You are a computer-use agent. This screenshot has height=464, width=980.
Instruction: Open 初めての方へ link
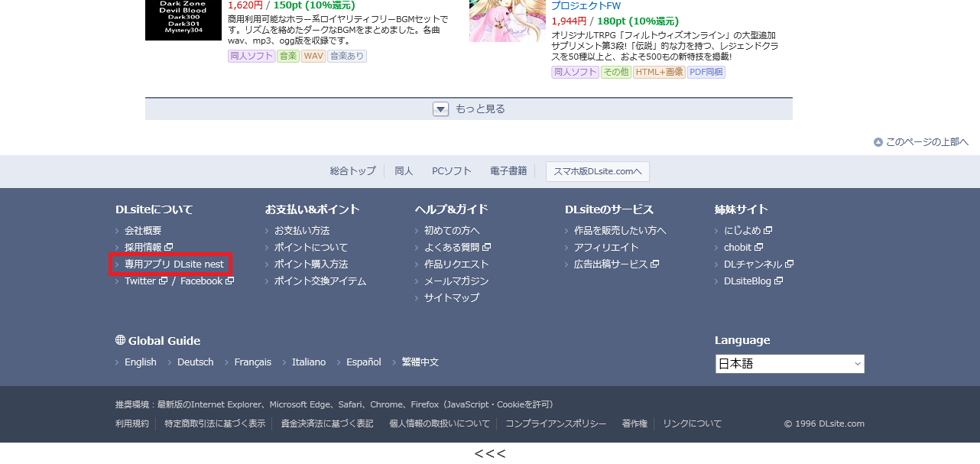pos(452,230)
